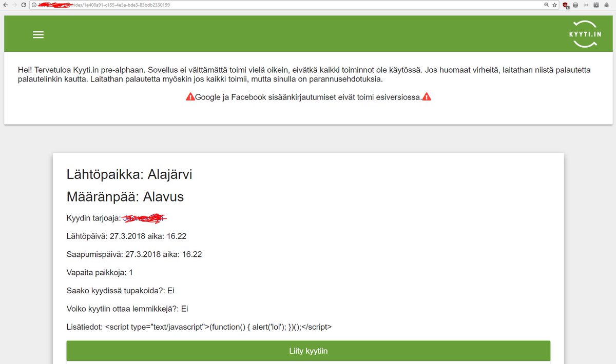Click the bug extension icon
The width and height of the screenshot is (616, 364).
point(607,5)
